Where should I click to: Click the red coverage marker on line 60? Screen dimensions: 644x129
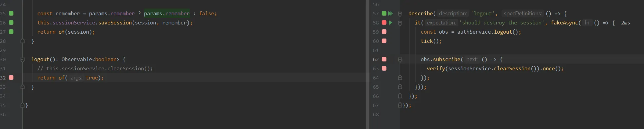point(384,41)
